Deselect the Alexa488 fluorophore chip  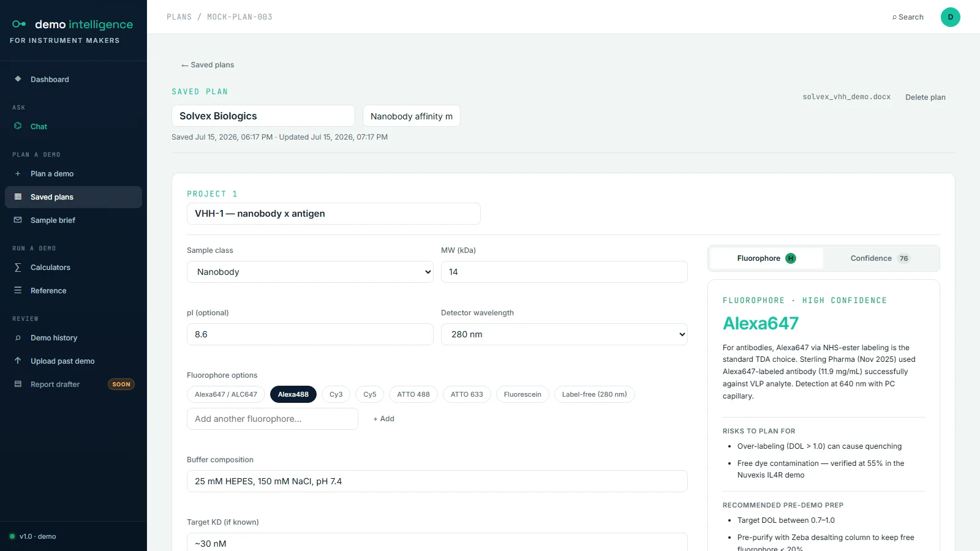[293, 394]
